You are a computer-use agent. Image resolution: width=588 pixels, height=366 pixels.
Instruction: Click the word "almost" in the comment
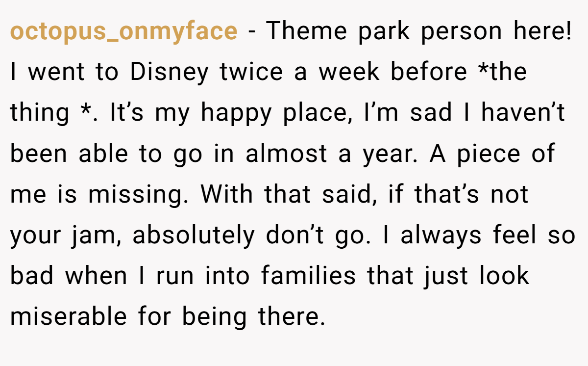point(286,154)
